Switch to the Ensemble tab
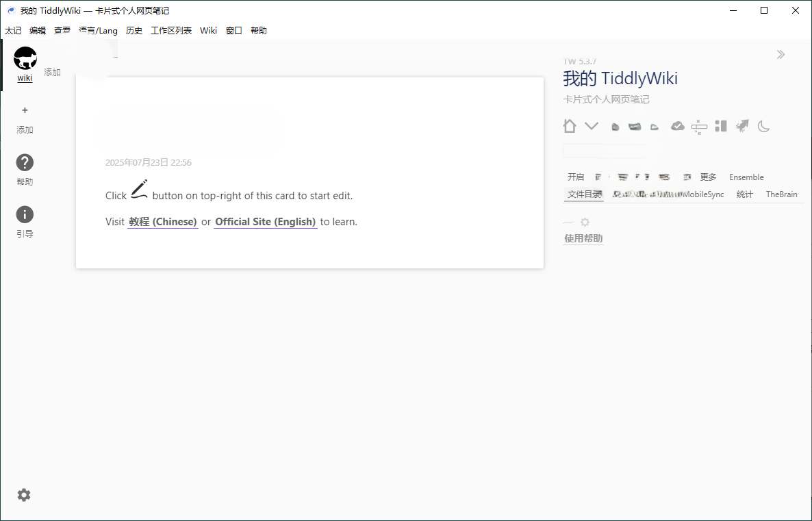 [747, 177]
